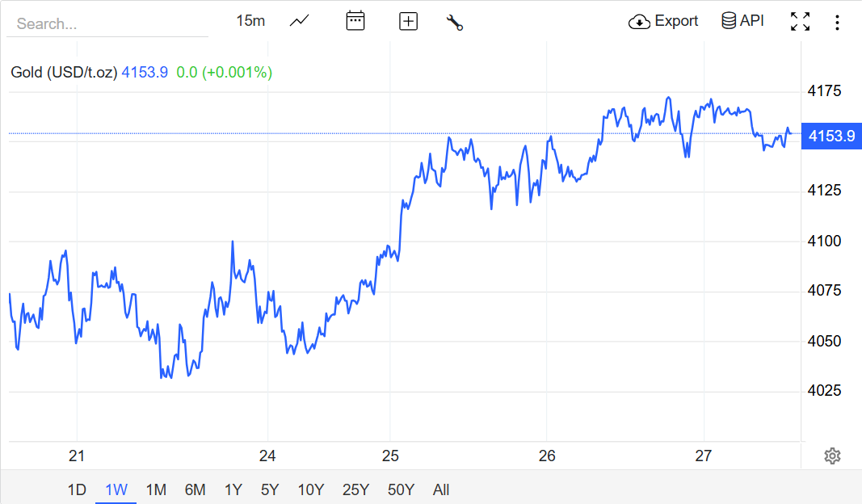Viewport: 862px width, 504px height.
Task: Open the three-dot more options menu
Action: tap(837, 22)
